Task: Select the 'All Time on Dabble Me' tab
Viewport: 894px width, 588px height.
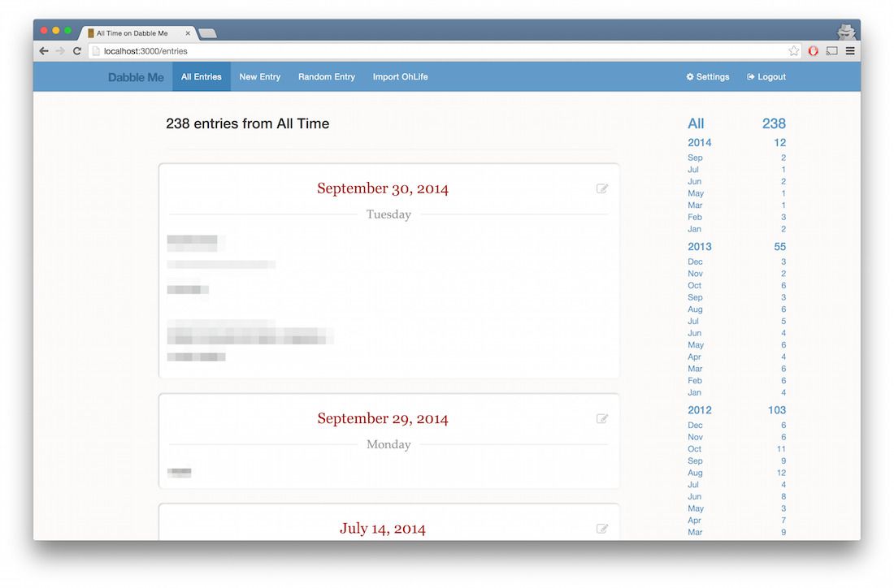Action: pos(135,33)
